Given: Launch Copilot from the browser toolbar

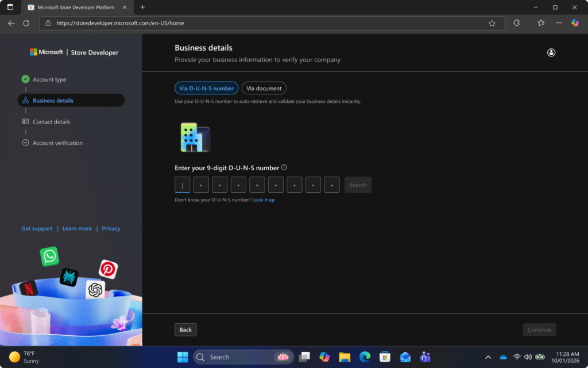Looking at the screenshot, I should [x=575, y=23].
